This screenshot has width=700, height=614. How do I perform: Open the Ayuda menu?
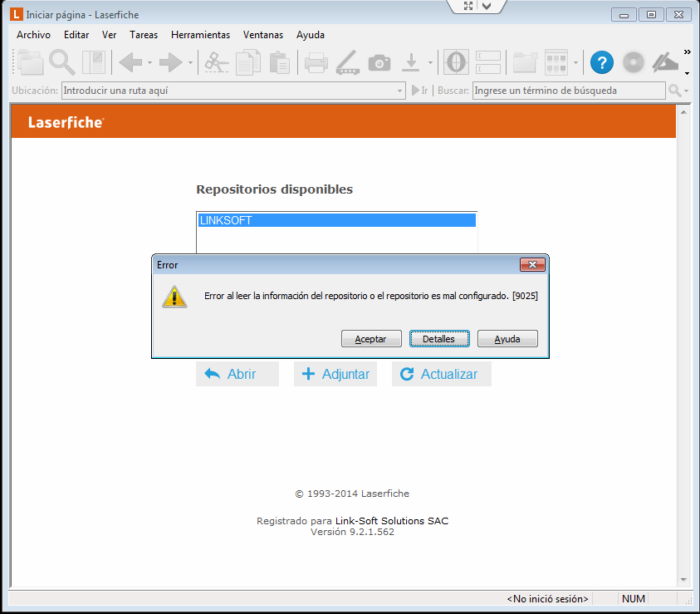click(311, 35)
